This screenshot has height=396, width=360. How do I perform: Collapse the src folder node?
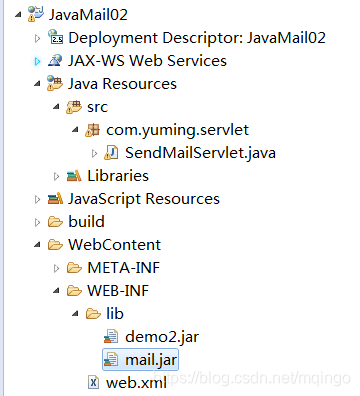coord(56,107)
